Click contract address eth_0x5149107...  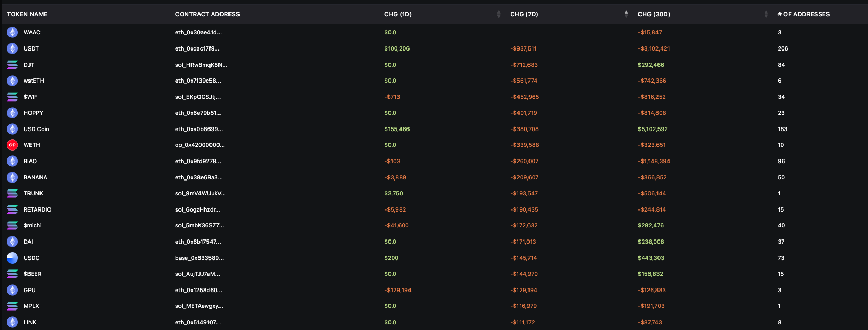198,322
